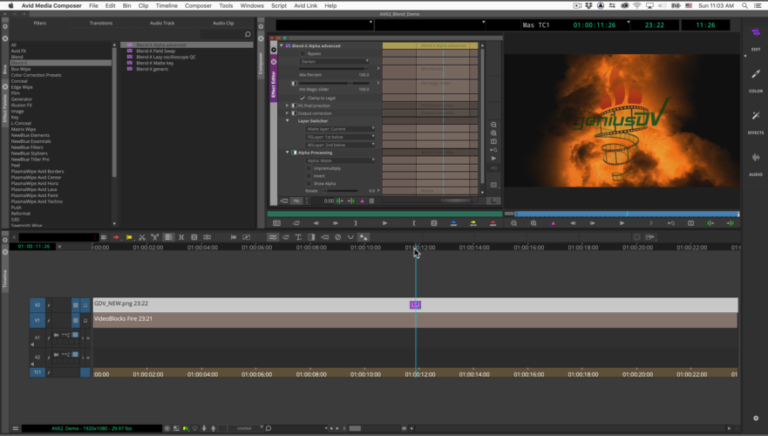Toggle the V2 track monitor button
768x436 pixels.
85,305
